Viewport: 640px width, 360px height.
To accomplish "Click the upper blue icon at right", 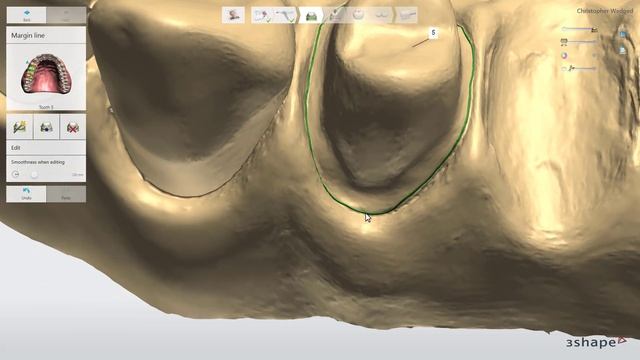I will [623, 35].
